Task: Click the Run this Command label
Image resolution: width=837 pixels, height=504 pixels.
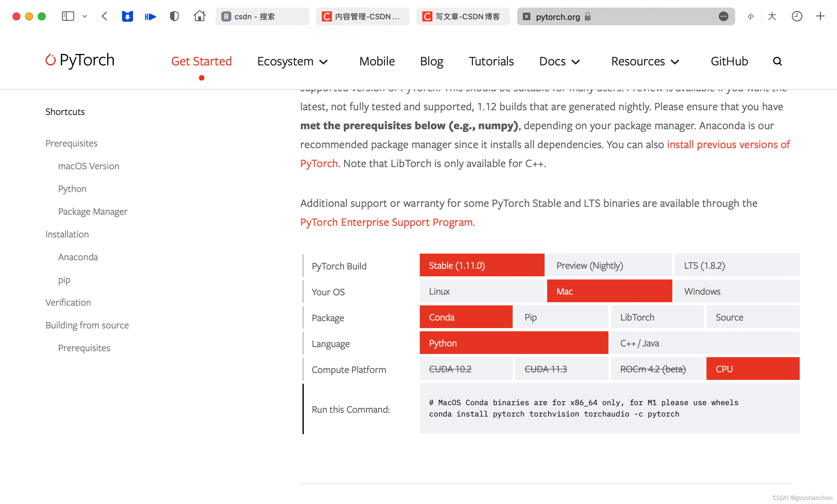Action: pos(351,409)
